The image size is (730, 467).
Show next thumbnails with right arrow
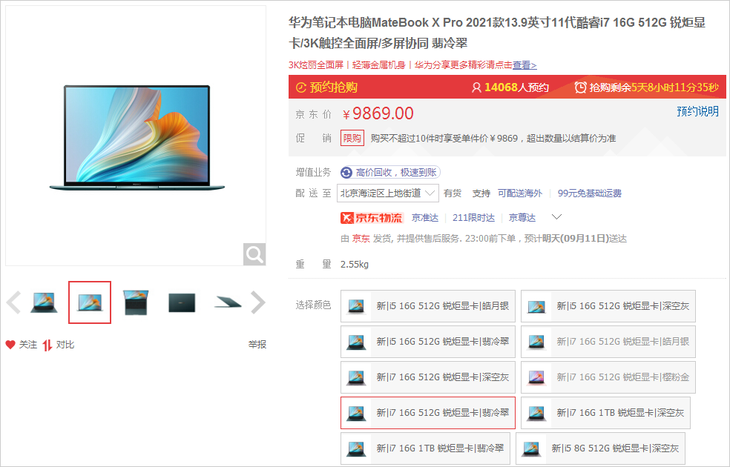click(258, 302)
